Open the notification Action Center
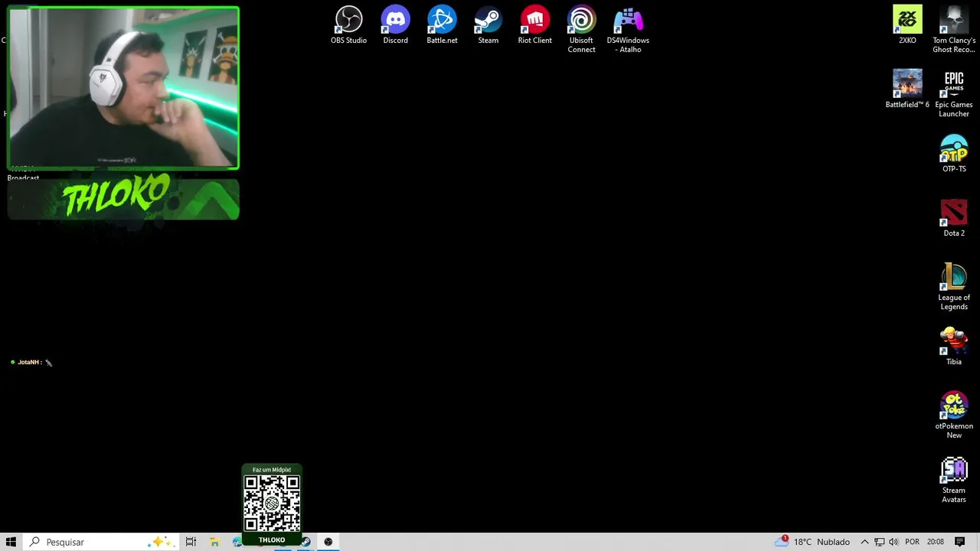Viewport: 980px width, 551px height. (x=959, y=542)
